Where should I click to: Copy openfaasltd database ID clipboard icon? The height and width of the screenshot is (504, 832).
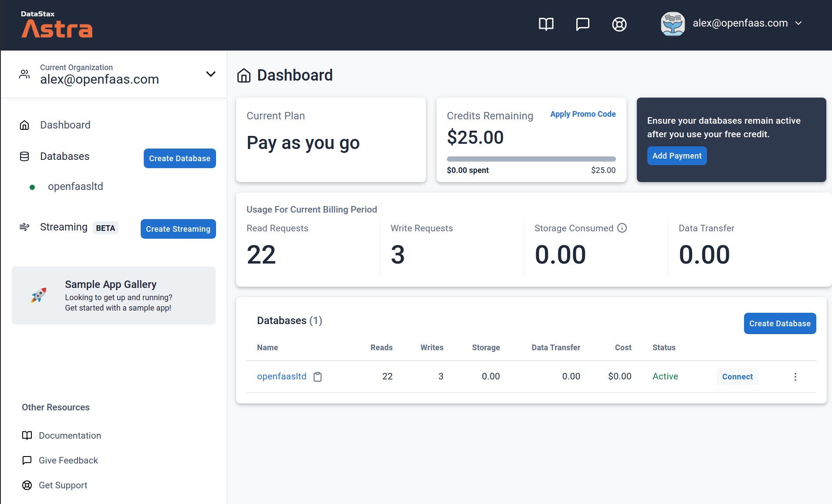pos(318,377)
